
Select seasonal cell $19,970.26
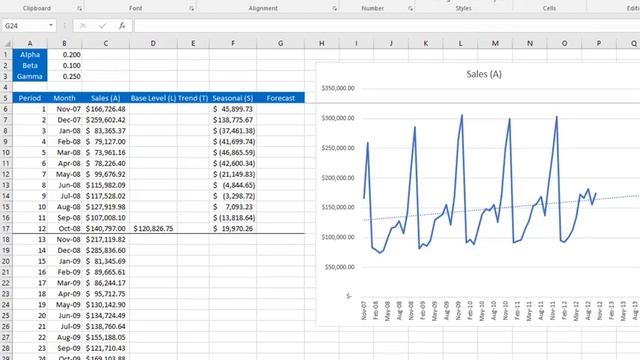click(x=233, y=229)
